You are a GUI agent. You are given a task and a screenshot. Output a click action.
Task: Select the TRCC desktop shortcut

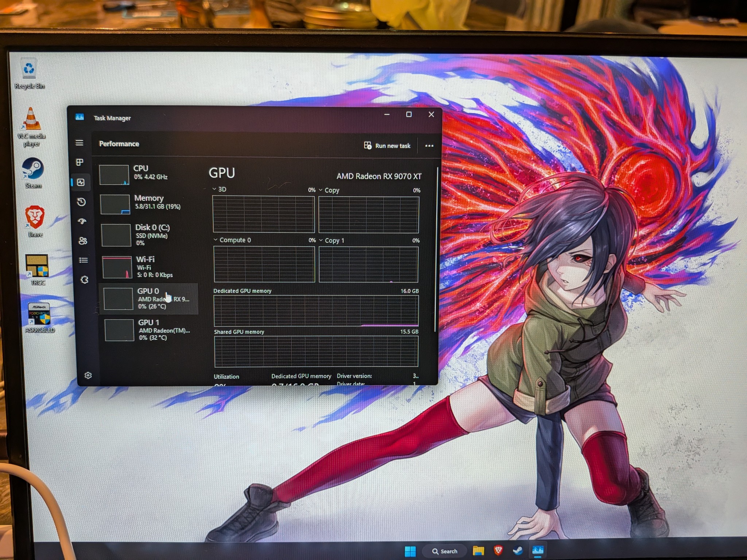(37, 270)
